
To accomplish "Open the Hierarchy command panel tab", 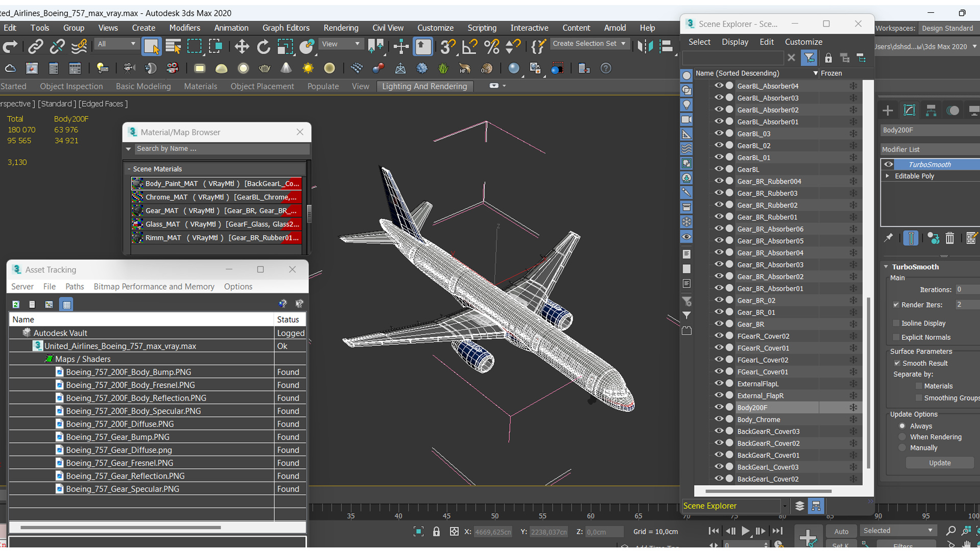I will pyautogui.click(x=931, y=110).
